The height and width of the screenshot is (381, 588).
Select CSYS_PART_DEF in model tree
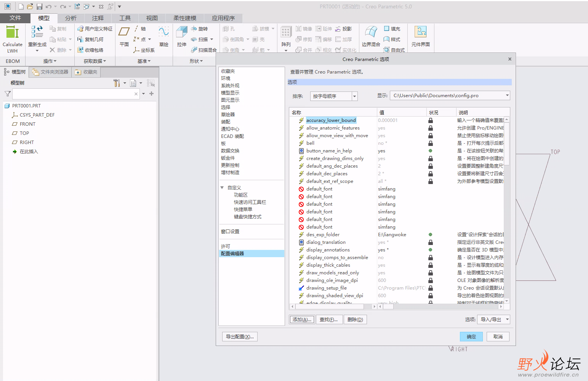click(37, 115)
